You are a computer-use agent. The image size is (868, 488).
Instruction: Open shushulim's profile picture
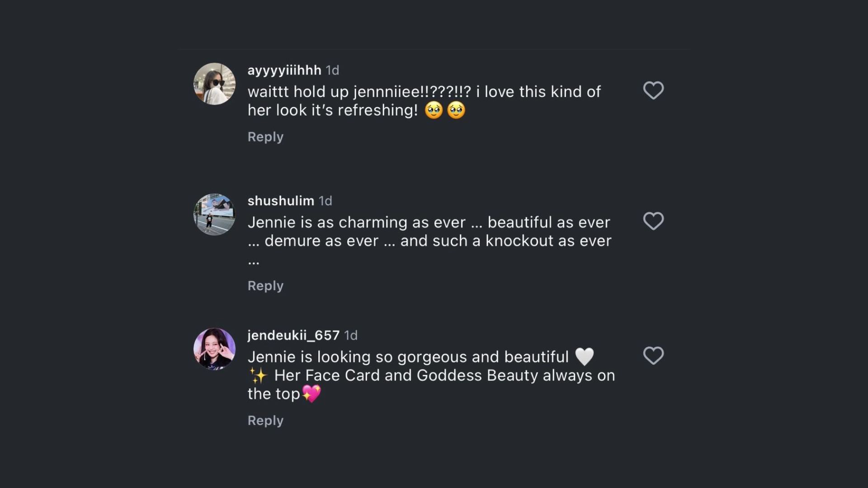[x=214, y=215]
